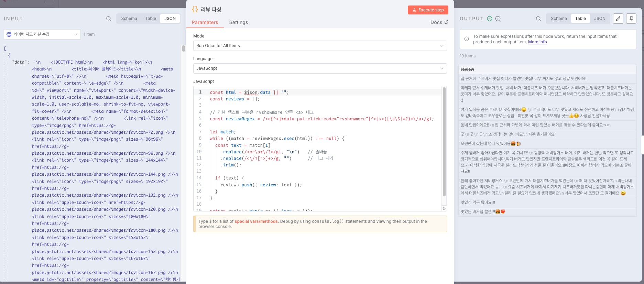Expand the Mode dropdown
644x284 pixels.
click(x=320, y=46)
